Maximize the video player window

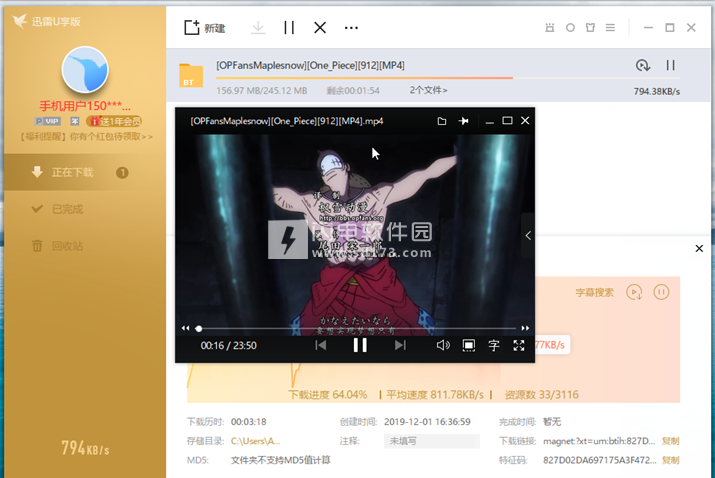[507, 121]
